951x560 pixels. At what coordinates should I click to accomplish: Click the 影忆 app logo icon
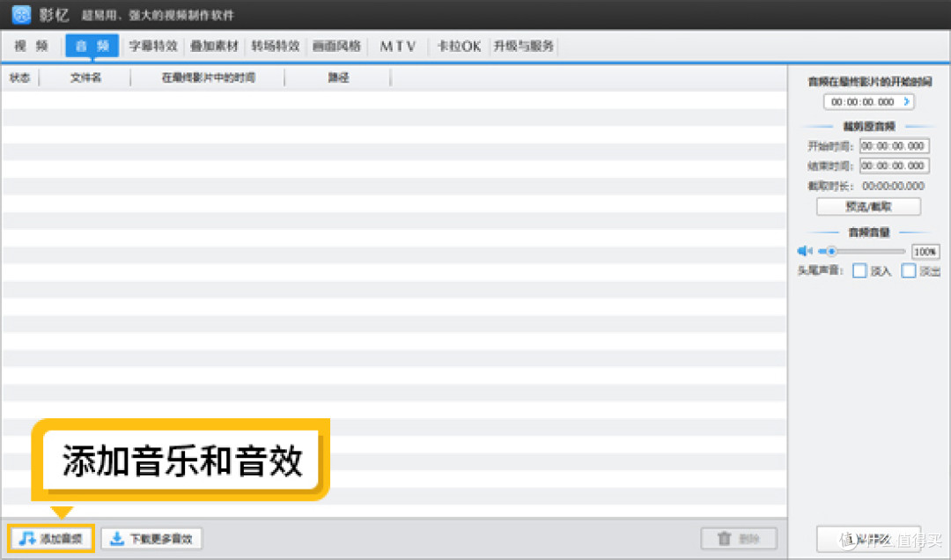[x=21, y=15]
